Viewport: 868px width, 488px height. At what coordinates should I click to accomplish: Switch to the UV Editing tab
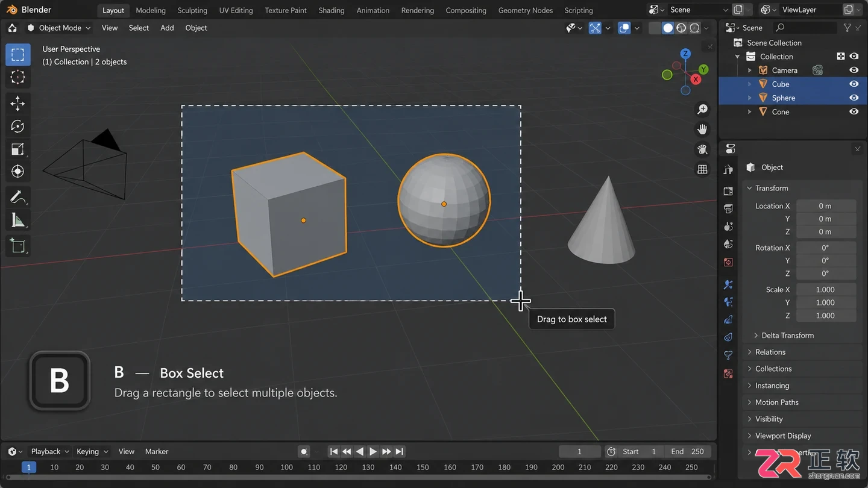[x=236, y=10]
